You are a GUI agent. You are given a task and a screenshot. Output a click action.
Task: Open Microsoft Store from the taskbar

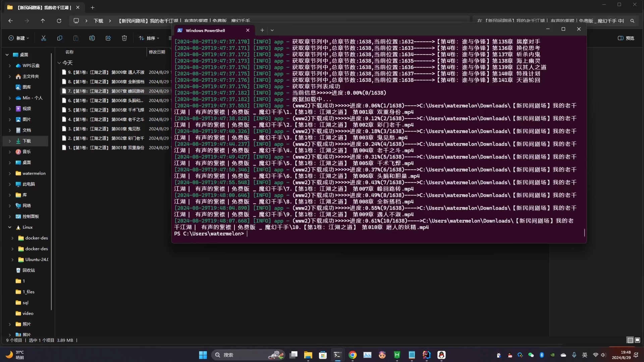323,355
